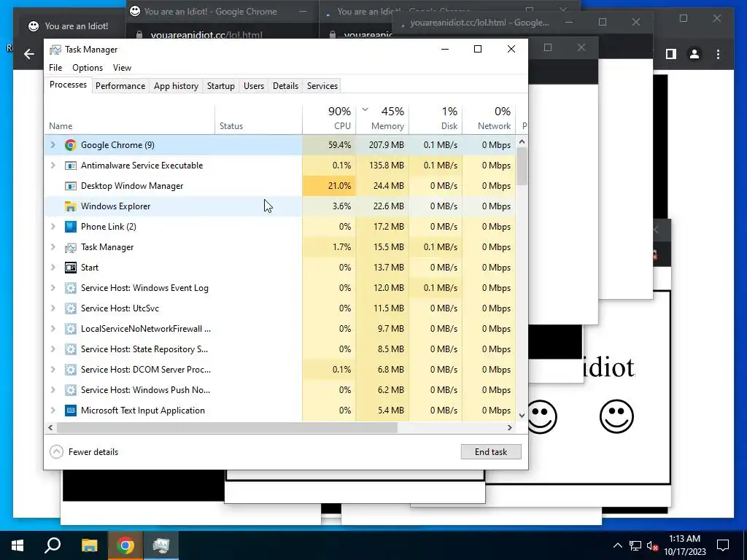Image resolution: width=747 pixels, height=560 pixels.
Task: Expand the Task Manager process row
Action: click(x=53, y=247)
